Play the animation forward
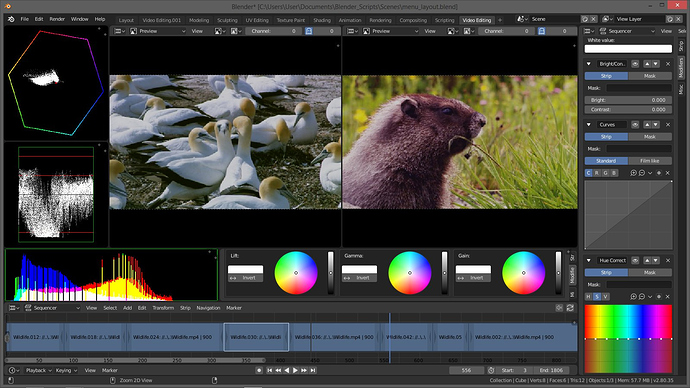Screen dimensions: 690x388 [295, 370]
